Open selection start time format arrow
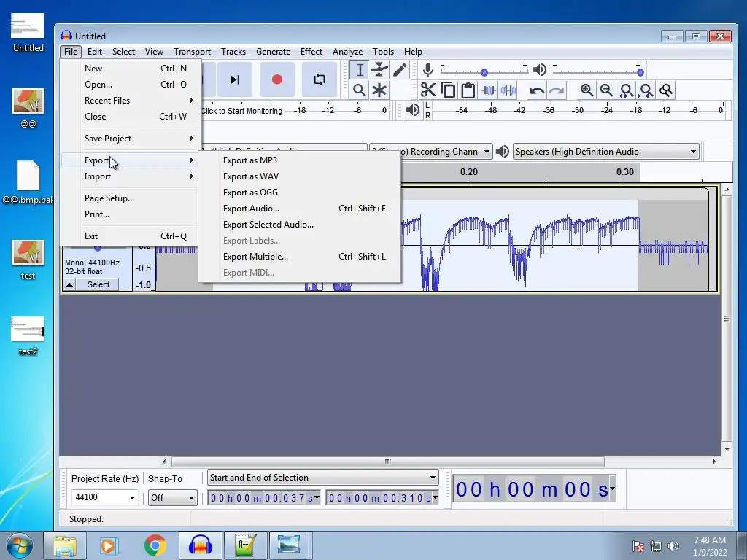The width and height of the screenshot is (747, 560). pyautogui.click(x=317, y=497)
